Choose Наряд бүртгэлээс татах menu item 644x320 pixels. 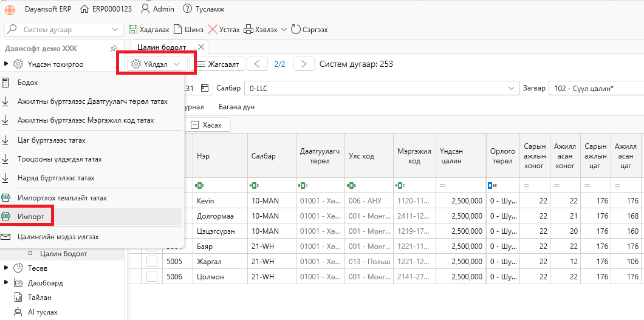91,178
